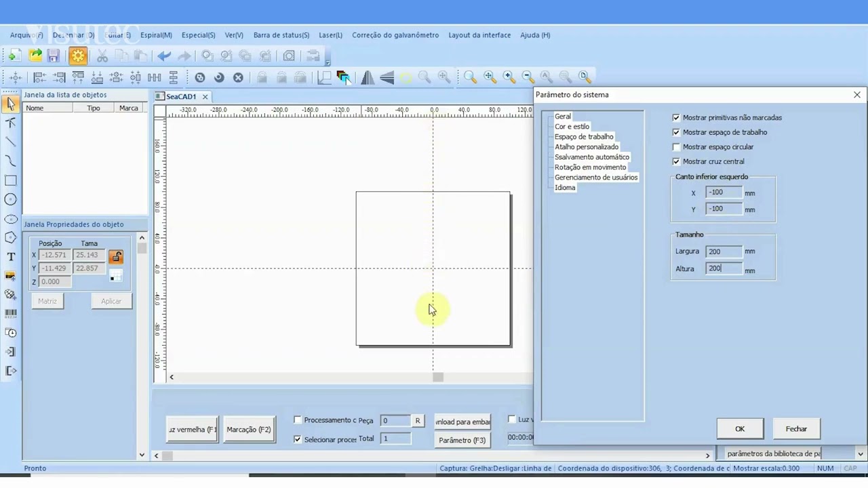Image resolution: width=868 pixels, height=488 pixels.
Task: Select Atalho personalizado tree item
Action: coord(587,147)
